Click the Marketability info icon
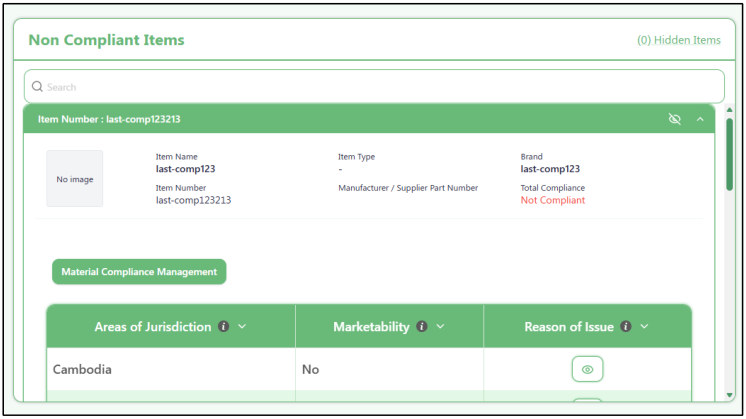The image size is (746, 419). pyautogui.click(x=422, y=326)
